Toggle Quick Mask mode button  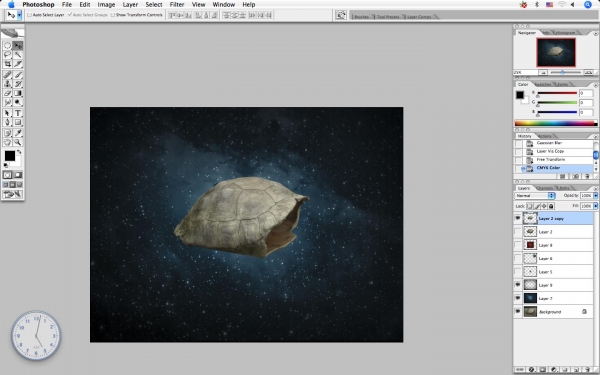18,175
